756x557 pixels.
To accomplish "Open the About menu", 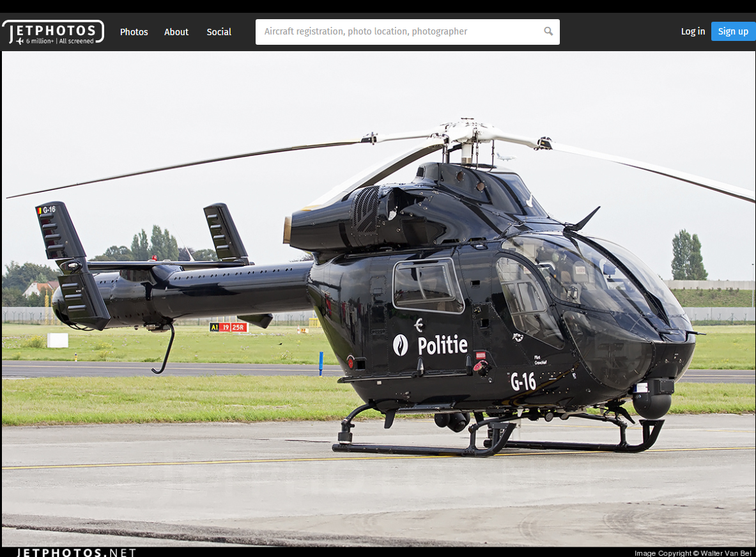I will [x=176, y=32].
